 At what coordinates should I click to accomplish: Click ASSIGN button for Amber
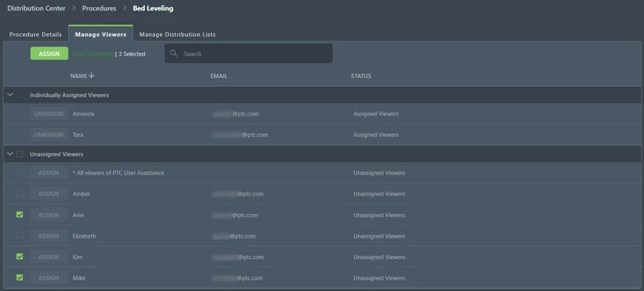[x=49, y=194]
